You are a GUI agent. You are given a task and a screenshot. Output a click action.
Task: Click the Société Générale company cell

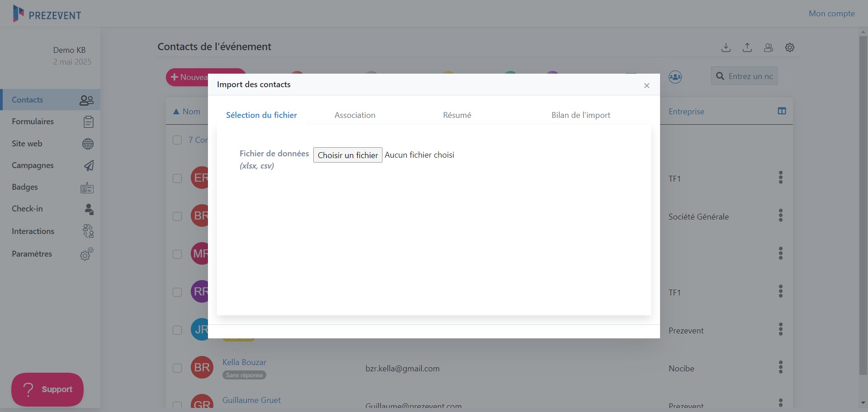pyautogui.click(x=698, y=217)
